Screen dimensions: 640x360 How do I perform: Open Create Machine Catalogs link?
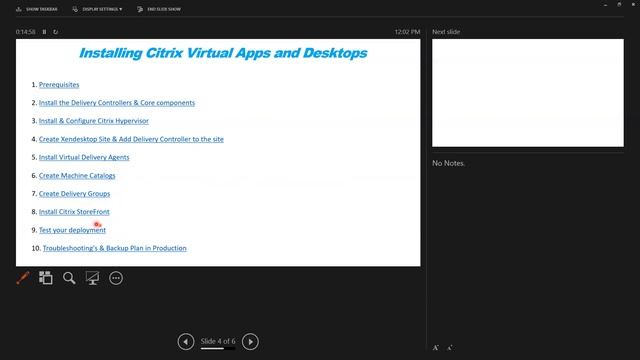coord(77,176)
